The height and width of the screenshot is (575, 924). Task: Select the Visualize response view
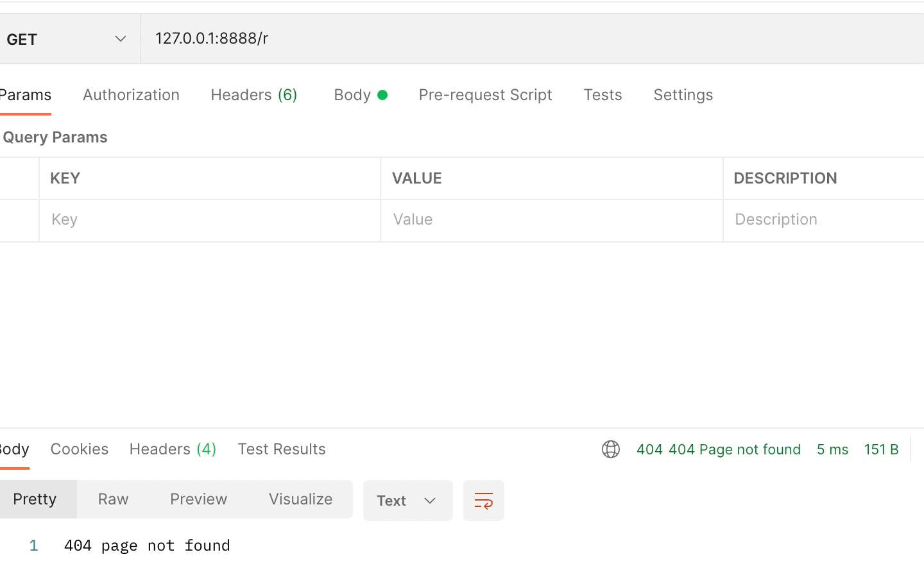click(x=300, y=499)
